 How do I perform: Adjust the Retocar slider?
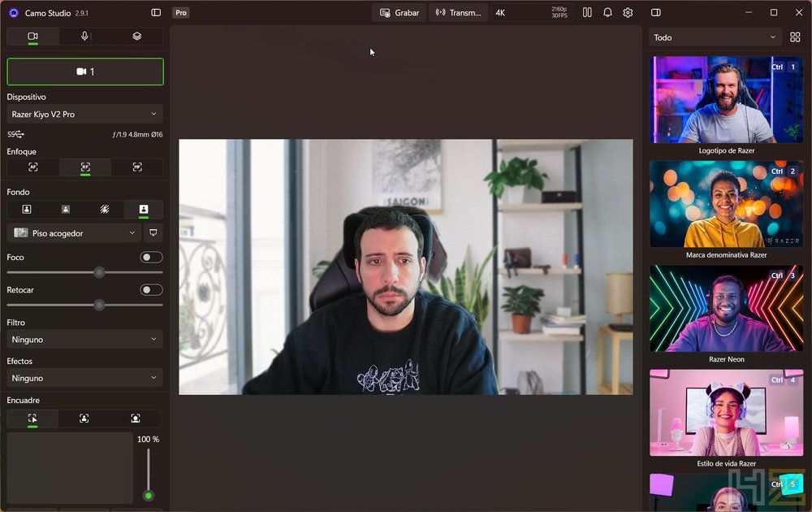pyautogui.click(x=99, y=306)
